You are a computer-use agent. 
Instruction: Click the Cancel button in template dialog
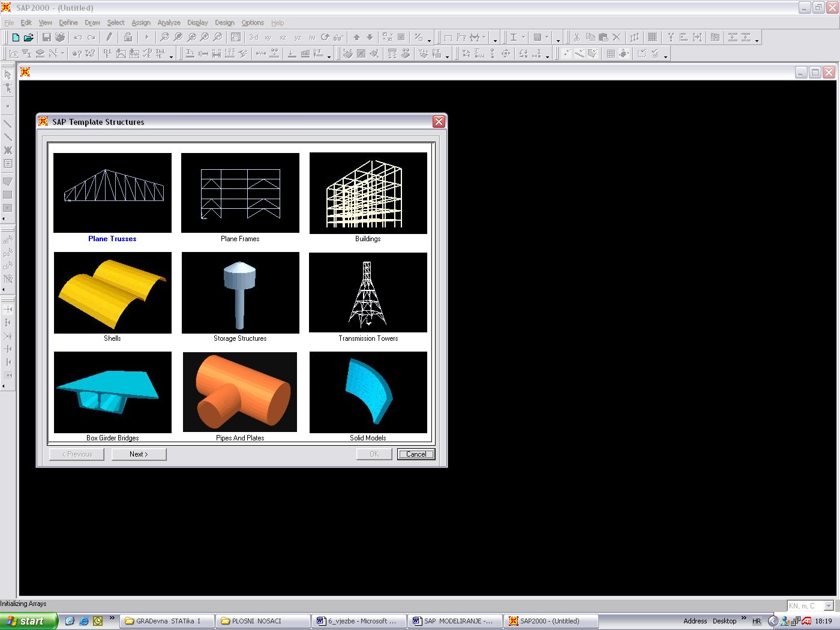pos(416,454)
